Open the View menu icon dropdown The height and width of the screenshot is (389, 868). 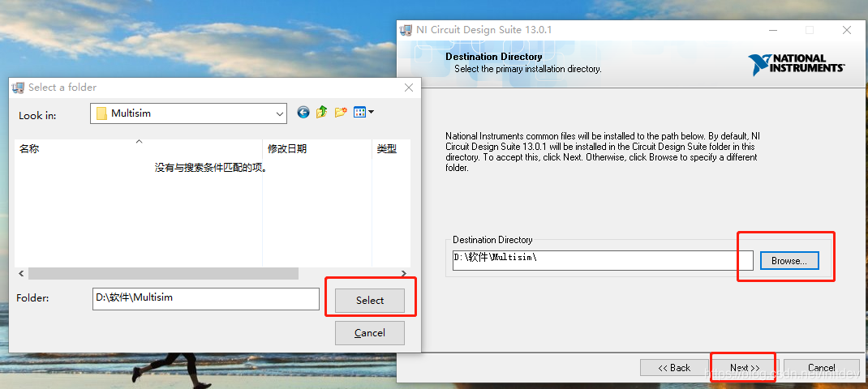(363, 113)
